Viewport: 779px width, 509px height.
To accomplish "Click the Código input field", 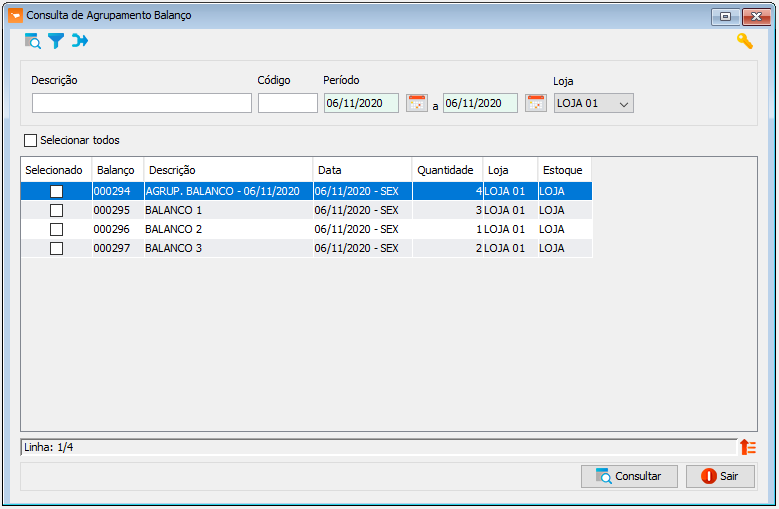I will click(287, 103).
